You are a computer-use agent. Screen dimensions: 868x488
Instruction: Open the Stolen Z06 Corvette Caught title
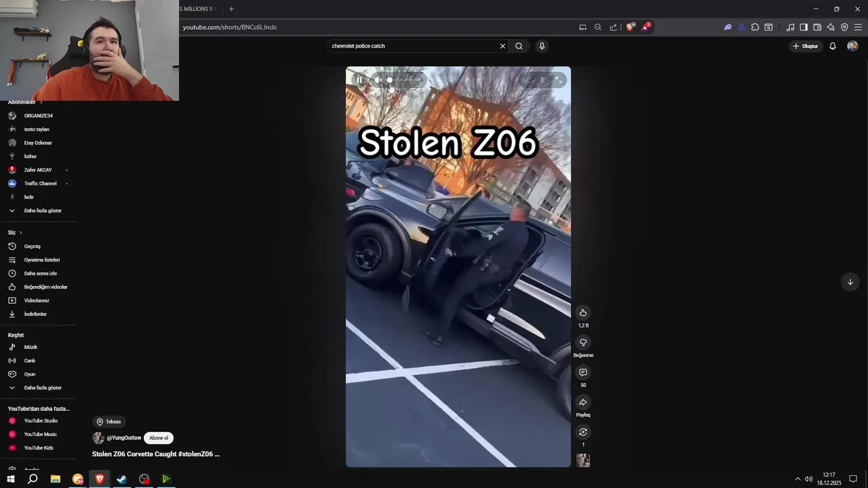click(x=156, y=454)
